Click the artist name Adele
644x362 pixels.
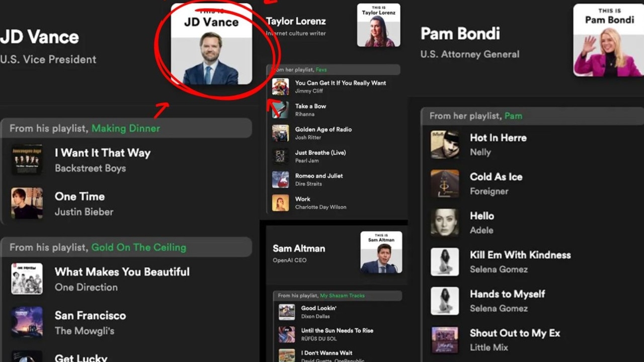click(481, 230)
